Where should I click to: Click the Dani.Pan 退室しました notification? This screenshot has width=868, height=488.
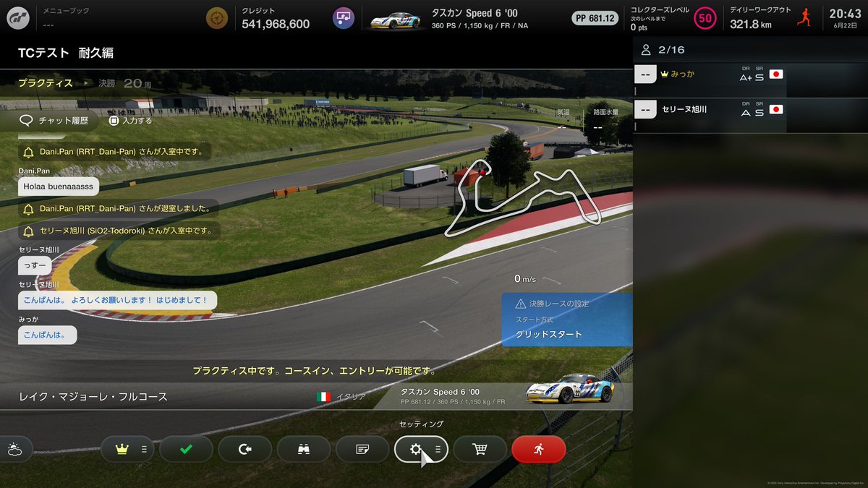click(118, 208)
